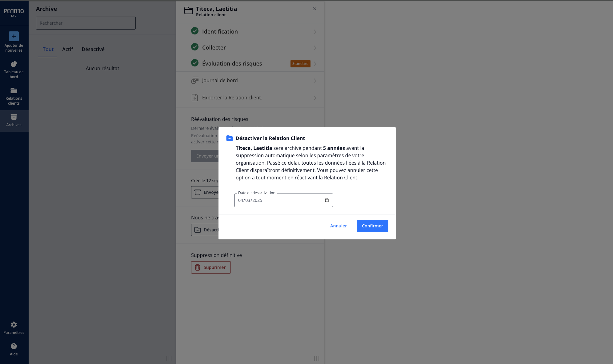Screen dimensions: 613x364
Task: Click the green check next to Identification
Action: coord(195,31)
